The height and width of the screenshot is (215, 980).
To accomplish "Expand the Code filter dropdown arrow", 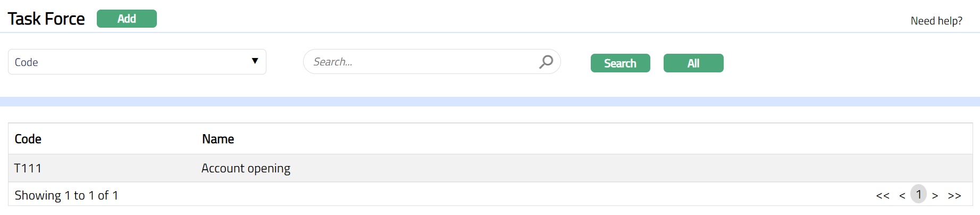I will pyautogui.click(x=255, y=61).
